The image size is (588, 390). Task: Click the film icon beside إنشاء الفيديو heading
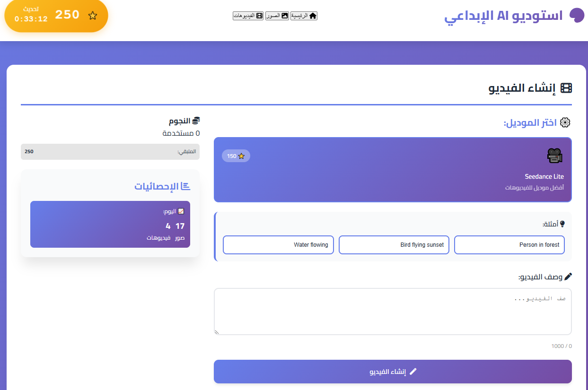(x=566, y=88)
